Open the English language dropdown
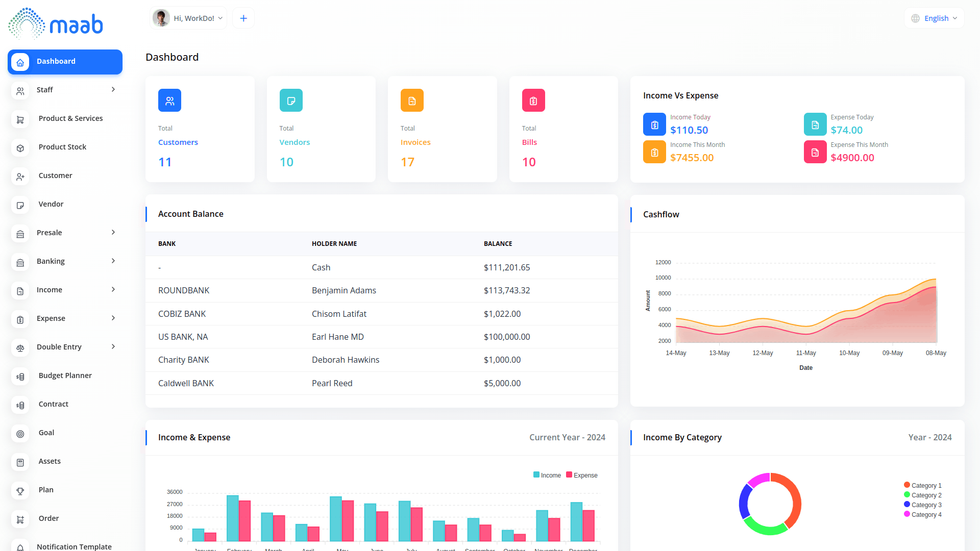The width and height of the screenshot is (980, 551). coord(935,18)
